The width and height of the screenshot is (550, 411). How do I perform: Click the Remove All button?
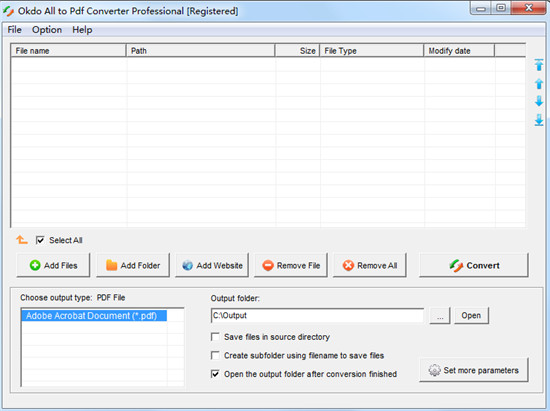[370, 265]
